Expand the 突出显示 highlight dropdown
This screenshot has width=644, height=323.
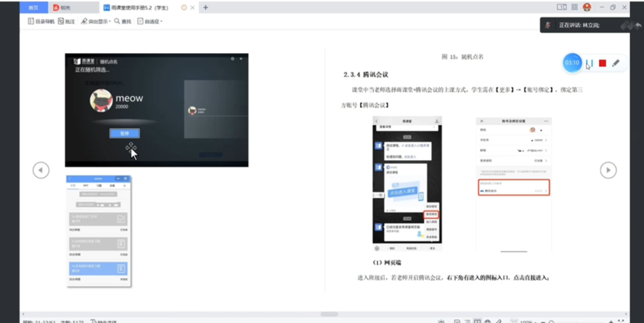96,21
